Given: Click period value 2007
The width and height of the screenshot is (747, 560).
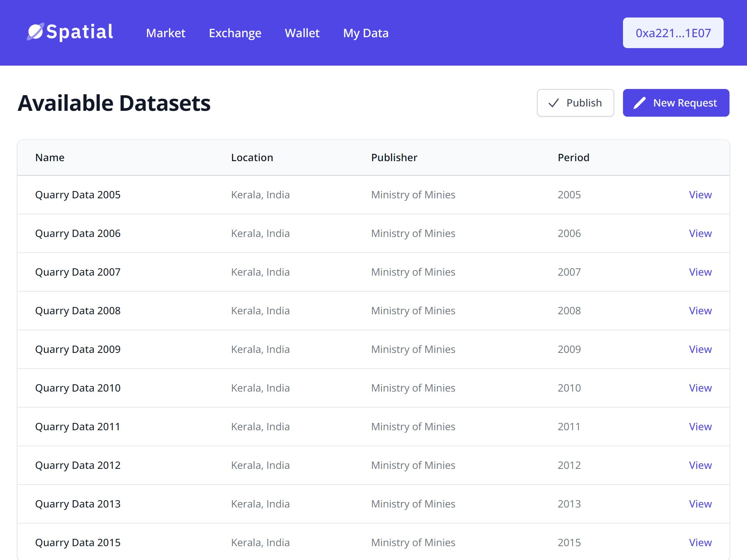Looking at the screenshot, I should (569, 272).
